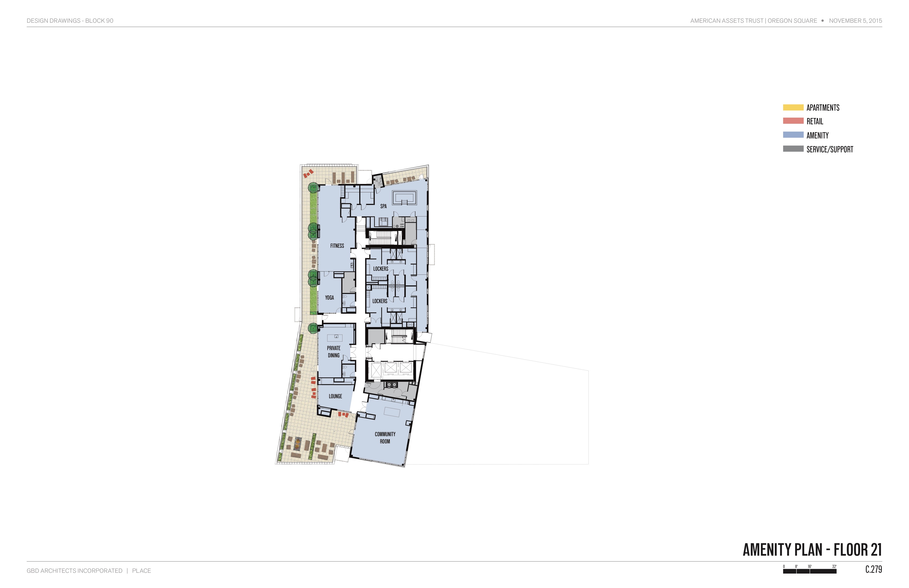The image size is (909, 588).
Task: Select the LOUNGE room label
Action: (335, 396)
